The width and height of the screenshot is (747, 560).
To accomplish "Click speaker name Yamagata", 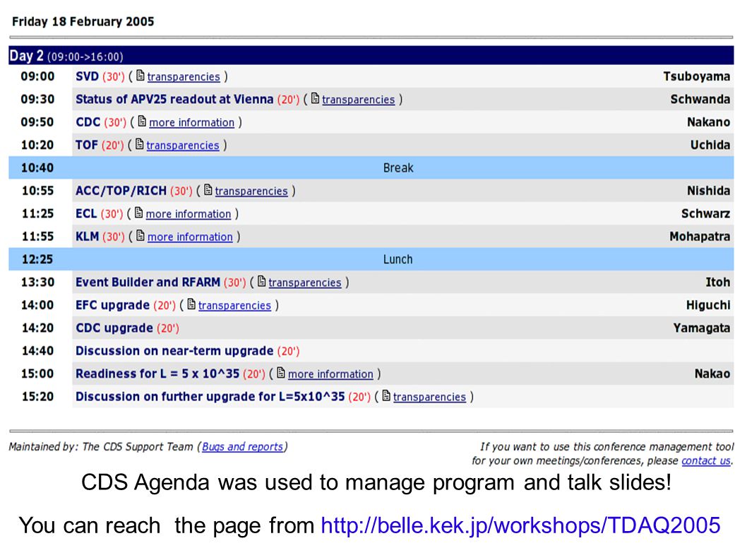I will coord(702,328).
